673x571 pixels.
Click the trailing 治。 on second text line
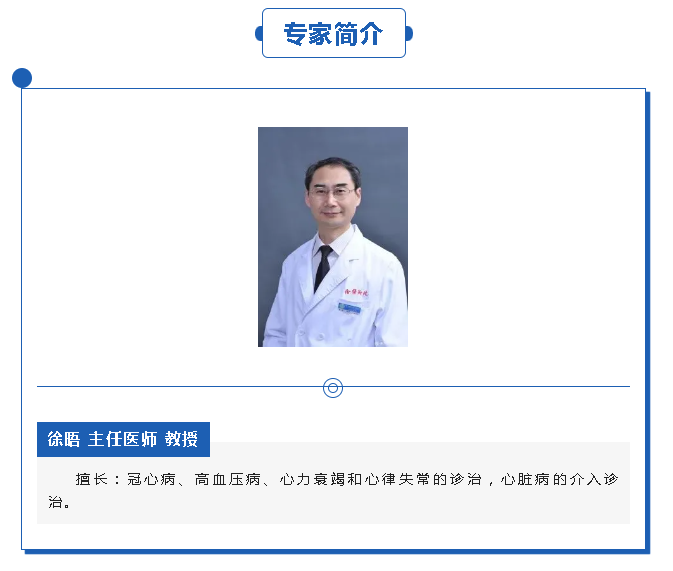(59, 501)
